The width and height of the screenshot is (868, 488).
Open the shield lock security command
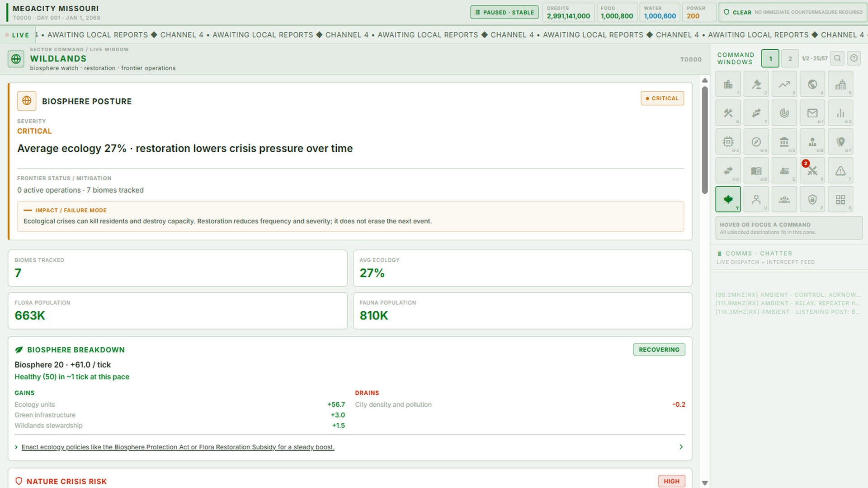pos(812,199)
